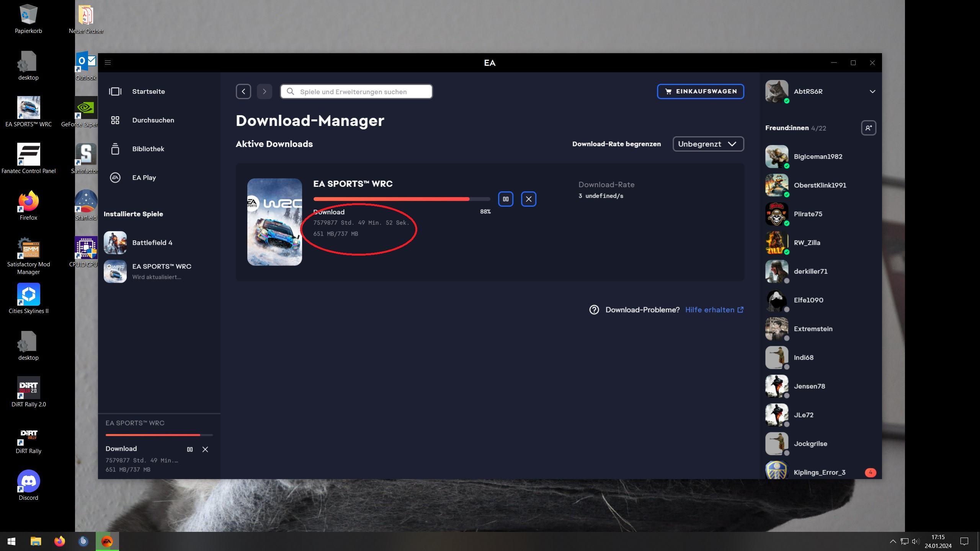The width and height of the screenshot is (980, 551).
Task: Open the Neuer Ordner desktop folder
Action: coord(86,19)
